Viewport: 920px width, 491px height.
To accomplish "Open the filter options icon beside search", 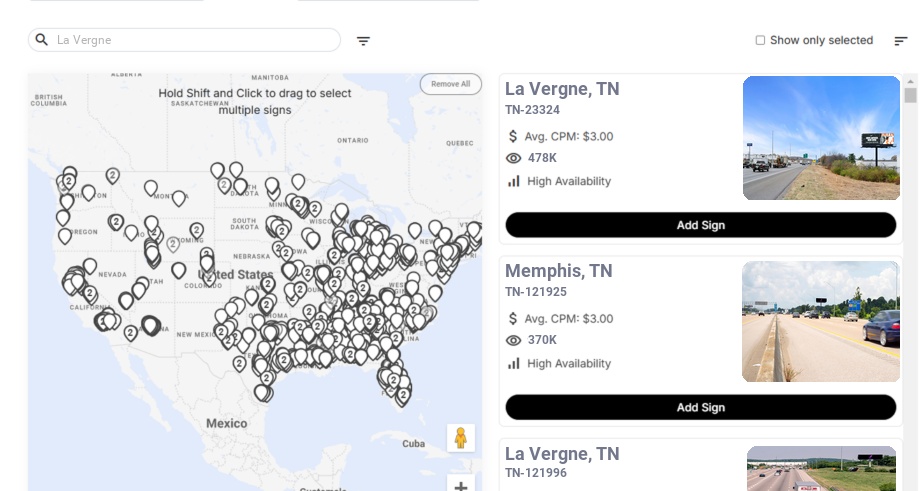I will (x=363, y=41).
